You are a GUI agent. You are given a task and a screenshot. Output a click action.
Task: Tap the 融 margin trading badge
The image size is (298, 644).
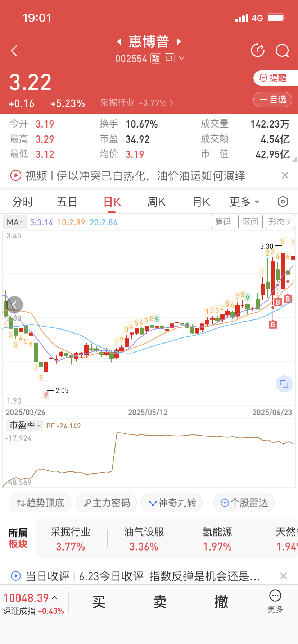click(155, 58)
